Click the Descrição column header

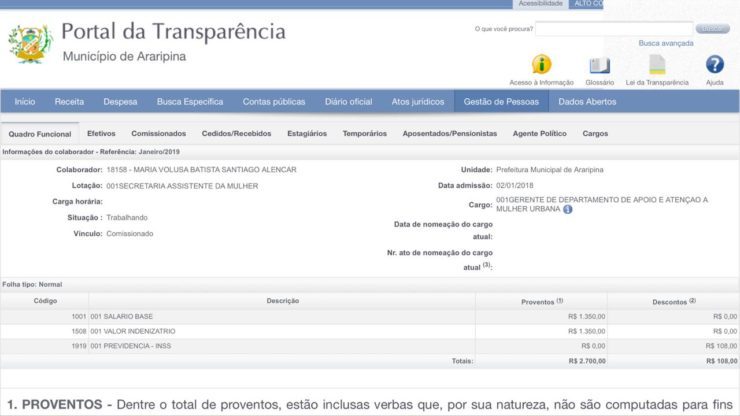click(283, 301)
